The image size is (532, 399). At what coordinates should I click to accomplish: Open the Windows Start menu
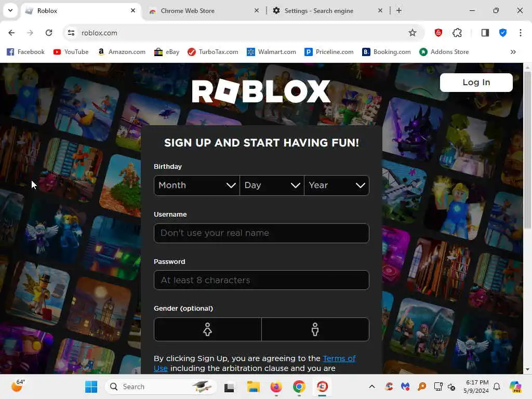(91, 387)
